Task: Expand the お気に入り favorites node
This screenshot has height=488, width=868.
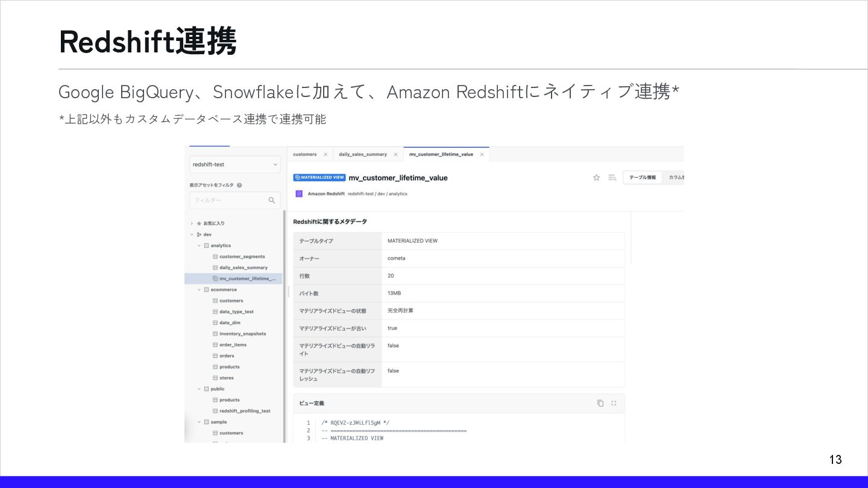Action: coord(192,224)
